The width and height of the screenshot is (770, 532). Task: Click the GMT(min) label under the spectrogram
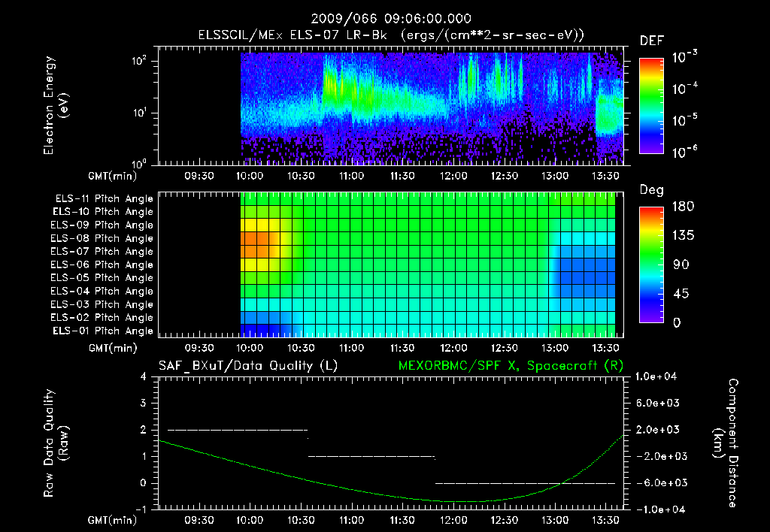(113, 176)
